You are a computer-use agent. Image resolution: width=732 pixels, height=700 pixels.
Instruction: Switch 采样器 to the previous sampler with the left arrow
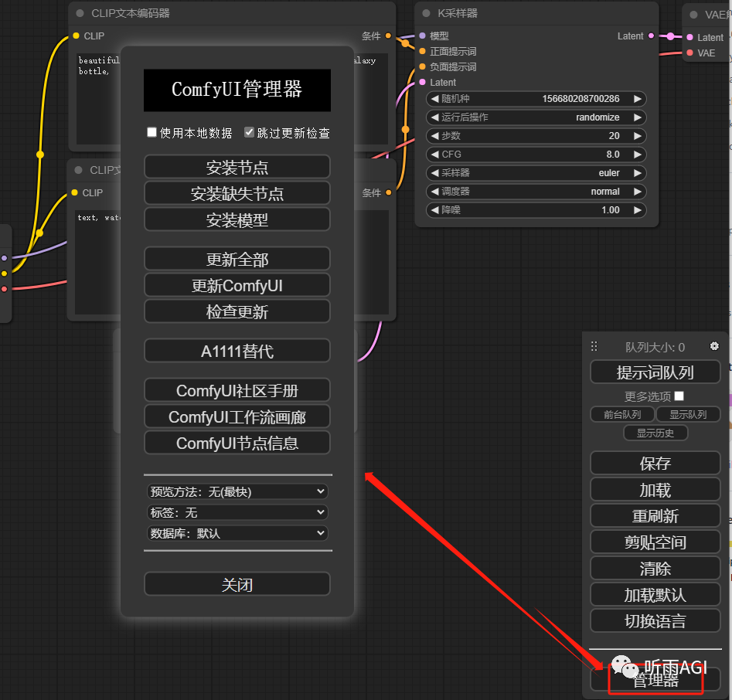[x=434, y=173]
